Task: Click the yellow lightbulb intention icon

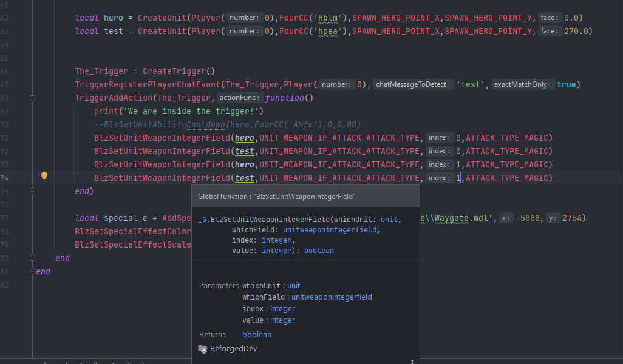Action: tap(44, 176)
